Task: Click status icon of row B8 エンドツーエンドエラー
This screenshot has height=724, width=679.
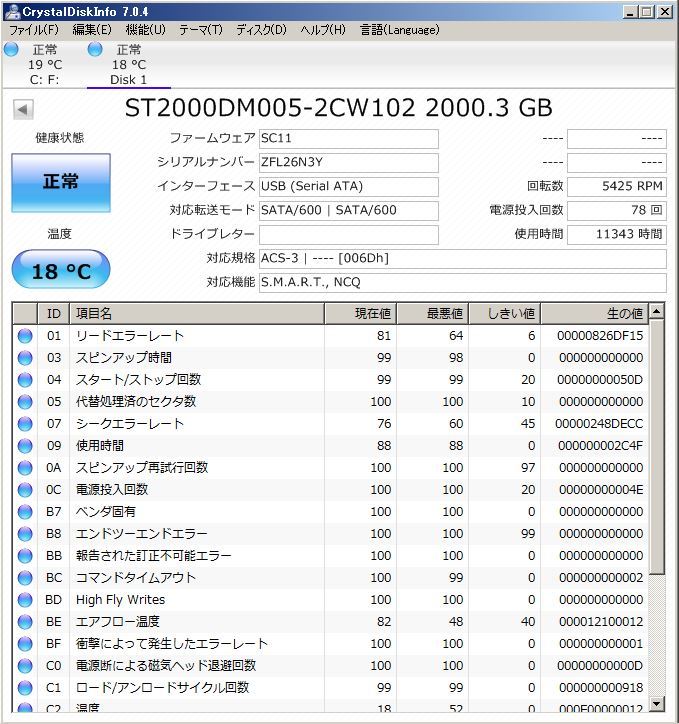Action: pyautogui.click(x=25, y=534)
